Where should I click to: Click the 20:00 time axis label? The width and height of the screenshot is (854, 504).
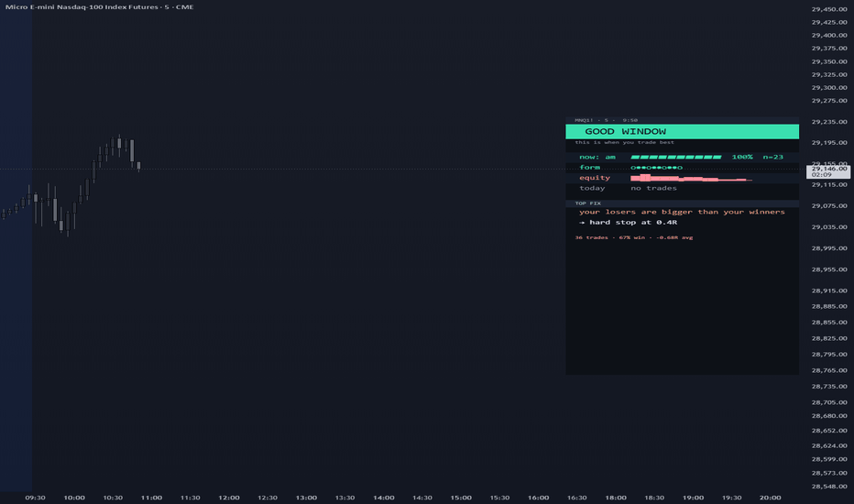click(x=770, y=498)
